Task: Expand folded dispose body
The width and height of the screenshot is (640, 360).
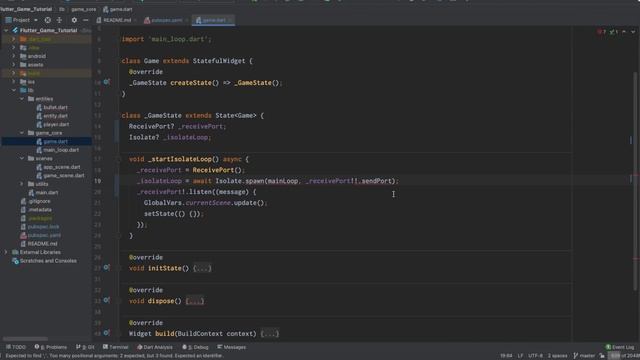Action: click(x=195, y=301)
